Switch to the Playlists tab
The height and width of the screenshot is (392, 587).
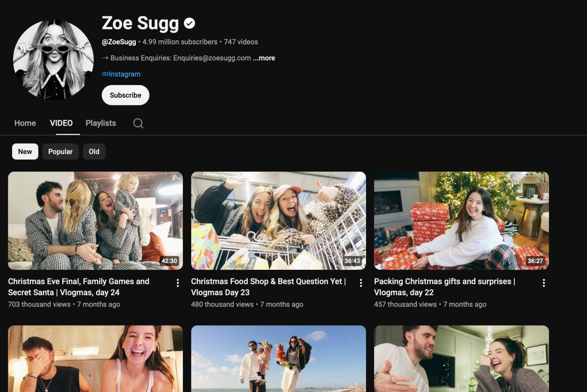[x=101, y=123]
